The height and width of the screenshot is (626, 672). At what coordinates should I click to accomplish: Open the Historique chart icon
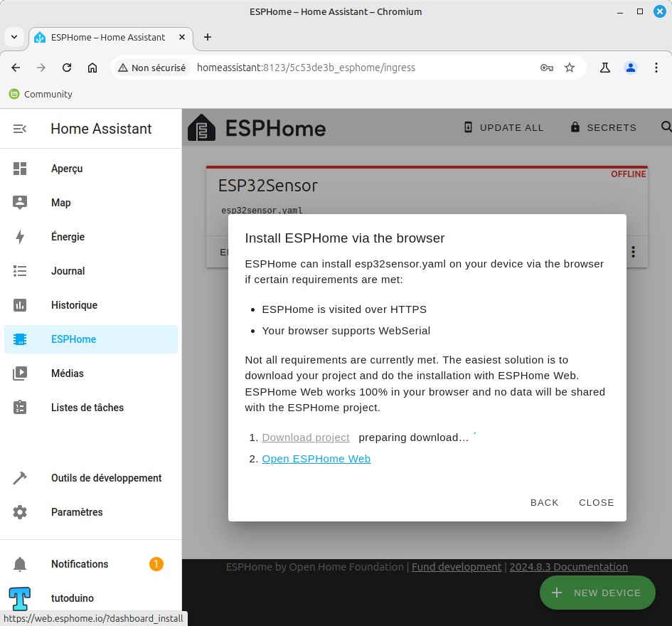pos(20,305)
